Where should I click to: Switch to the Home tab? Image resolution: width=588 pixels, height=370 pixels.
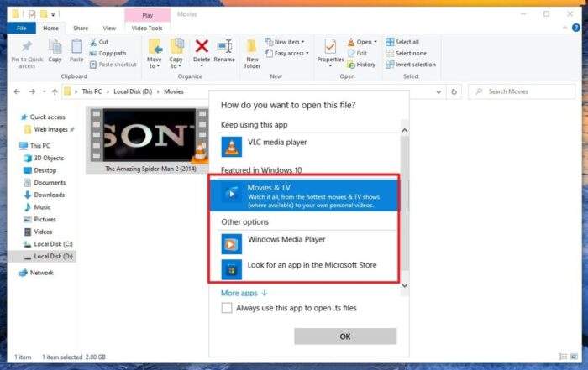coord(50,28)
